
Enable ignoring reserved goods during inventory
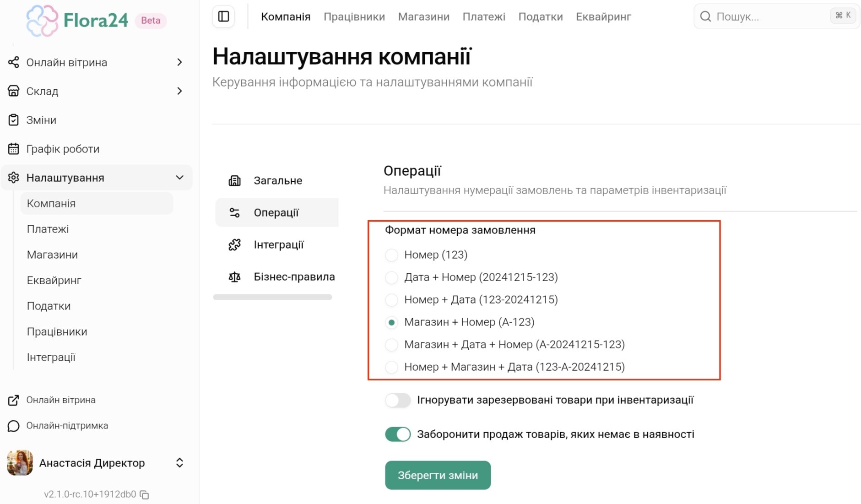tap(397, 400)
